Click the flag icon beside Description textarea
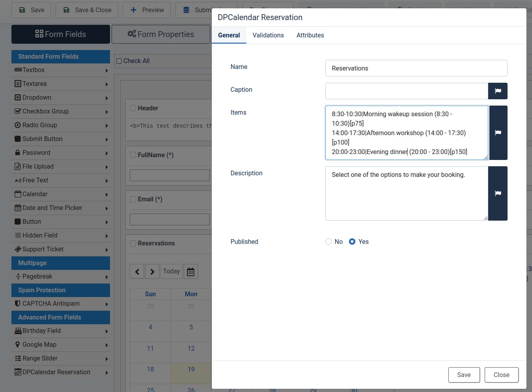 pyautogui.click(x=498, y=193)
